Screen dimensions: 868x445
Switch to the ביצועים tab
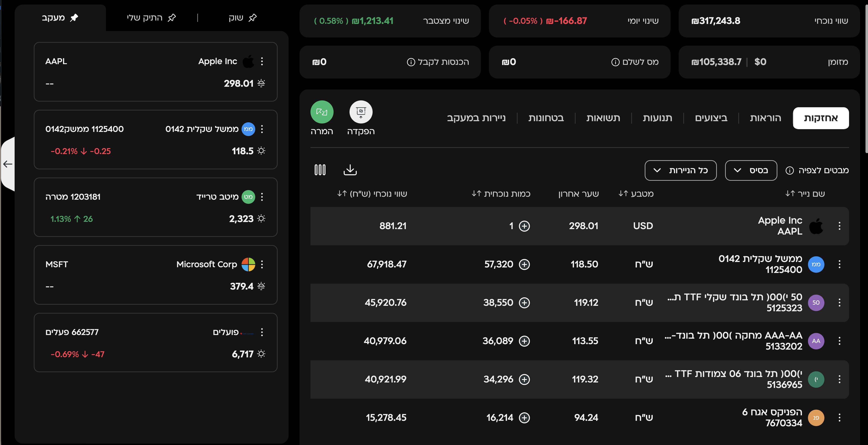click(x=711, y=118)
